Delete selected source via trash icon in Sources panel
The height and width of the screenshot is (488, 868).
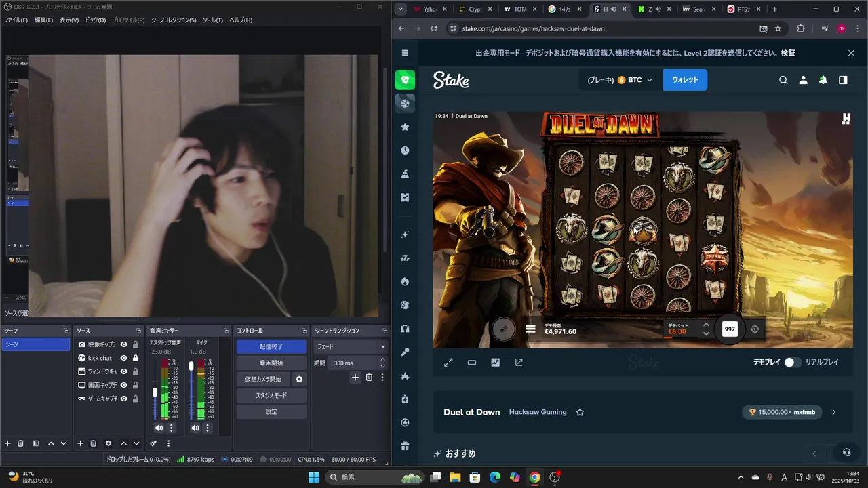point(94,443)
